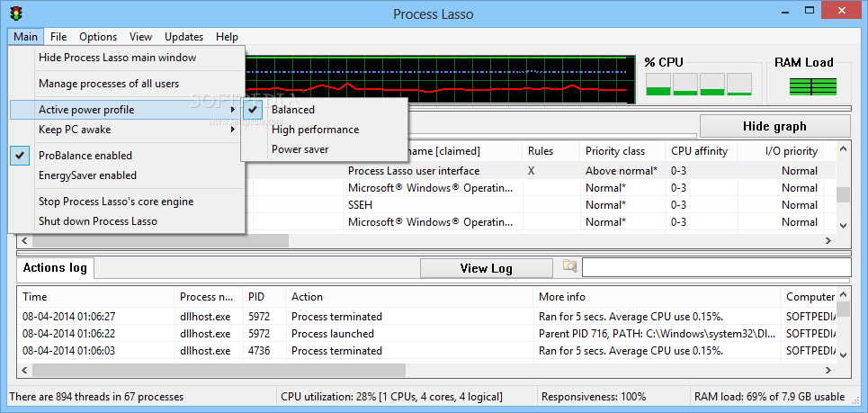Switch to the Actions log tab
The height and width of the screenshot is (413, 868).
click(x=55, y=268)
